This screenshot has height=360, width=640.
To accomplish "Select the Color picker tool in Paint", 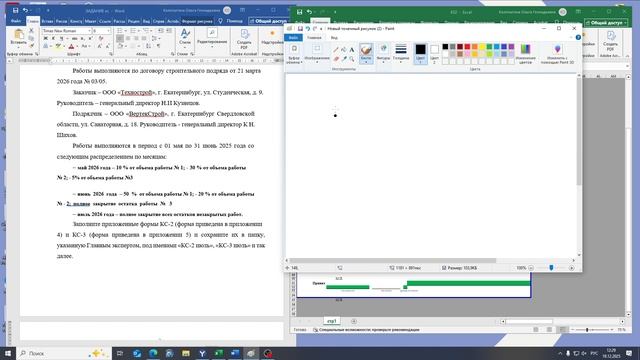I will pos(344,59).
